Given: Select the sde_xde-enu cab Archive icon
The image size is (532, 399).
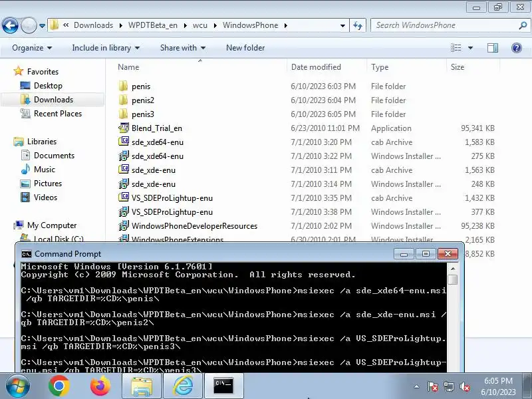Looking at the screenshot, I should click(x=124, y=170).
